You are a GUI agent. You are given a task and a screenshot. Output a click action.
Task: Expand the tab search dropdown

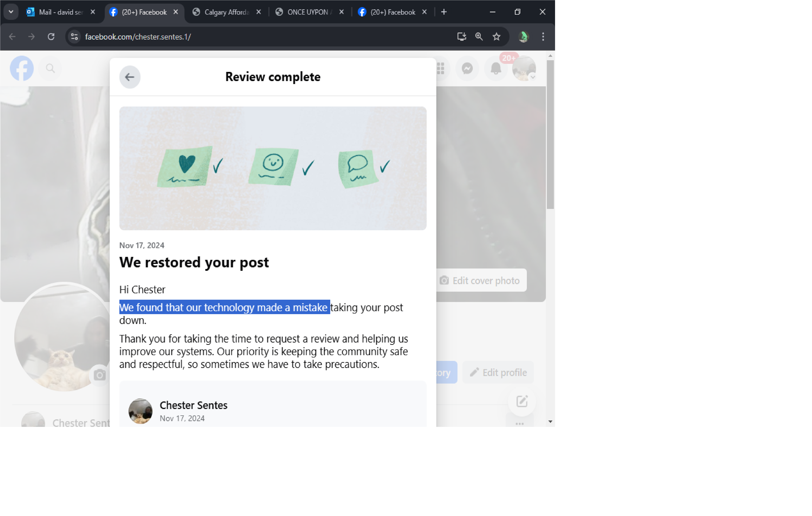tap(11, 12)
